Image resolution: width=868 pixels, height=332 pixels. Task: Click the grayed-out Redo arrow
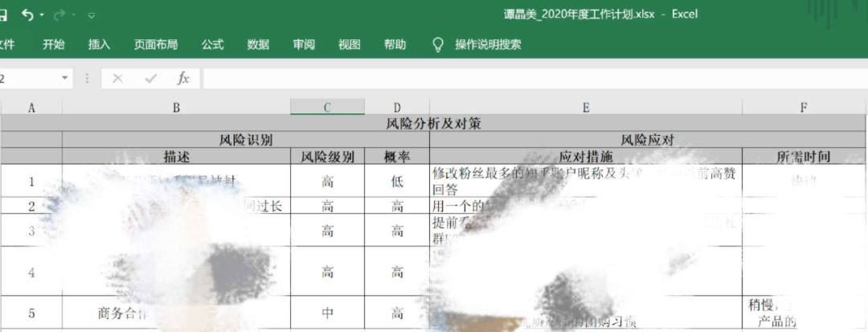(59, 15)
